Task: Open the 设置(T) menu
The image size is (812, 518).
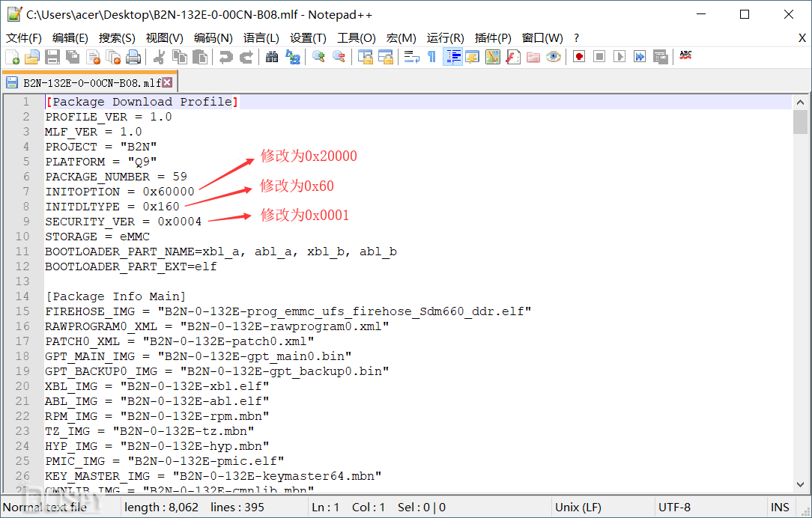Action: point(308,38)
